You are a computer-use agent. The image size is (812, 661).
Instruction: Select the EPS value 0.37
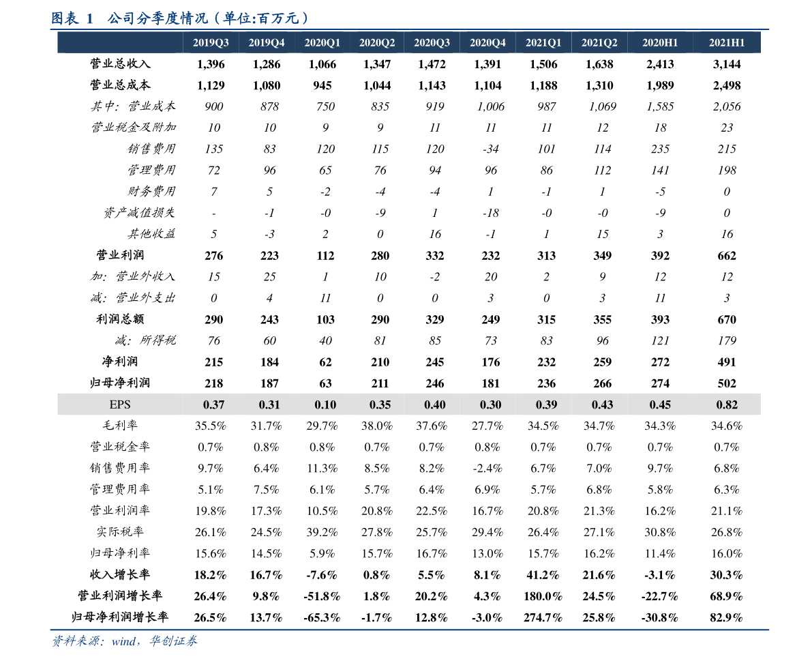tap(213, 405)
